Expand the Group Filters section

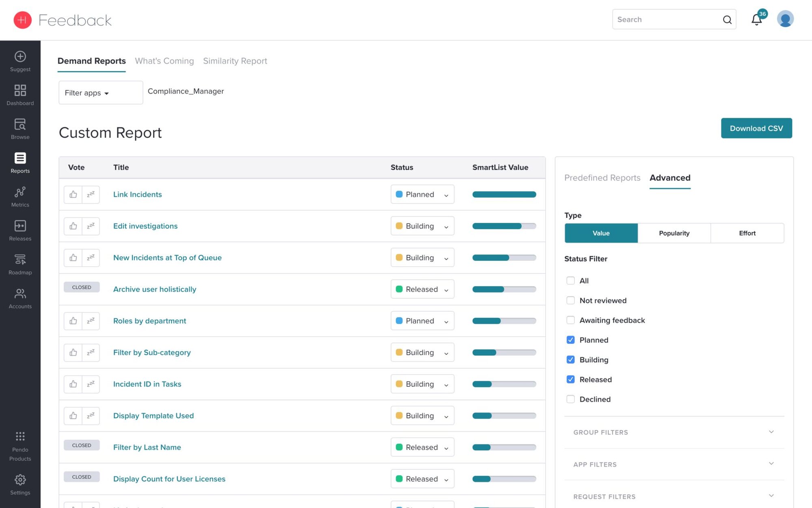click(674, 432)
